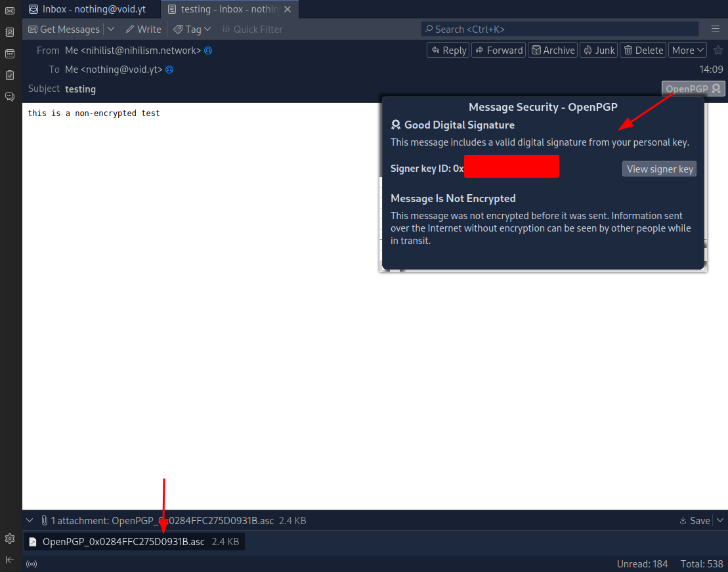Forward the message
728x572 pixels.
pos(499,50)
